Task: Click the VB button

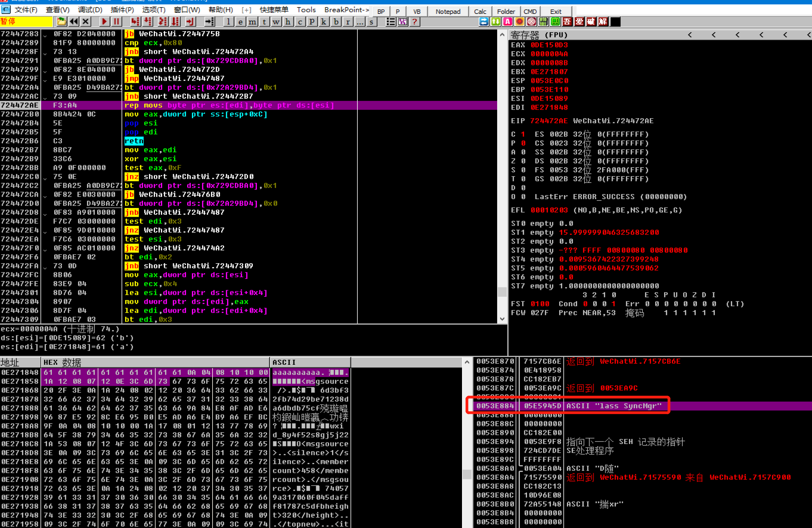Action: click(417, 11)
